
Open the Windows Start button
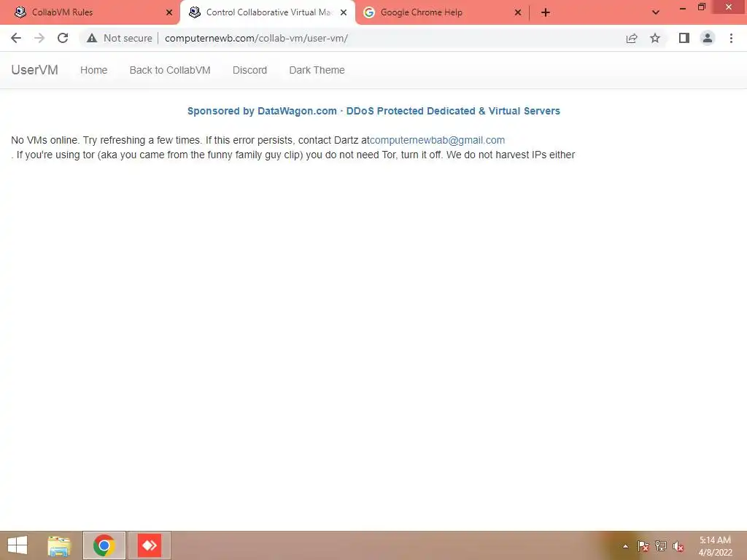(18, 545)
